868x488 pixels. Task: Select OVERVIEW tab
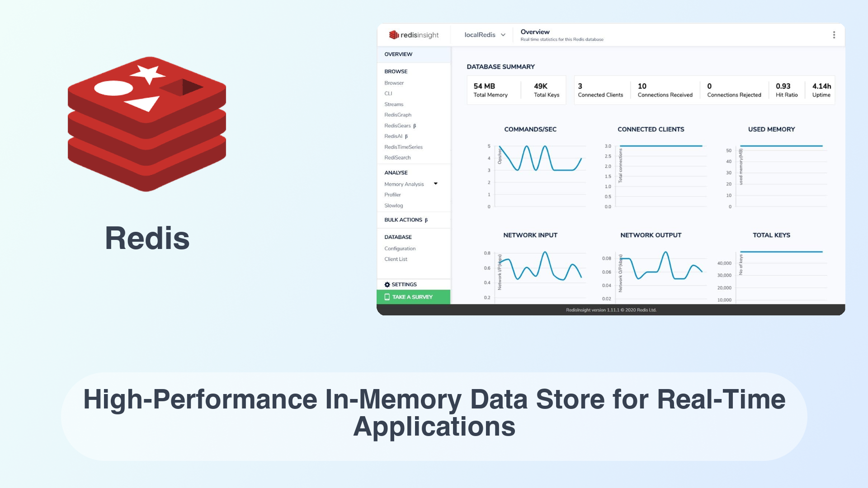(398, 54)
